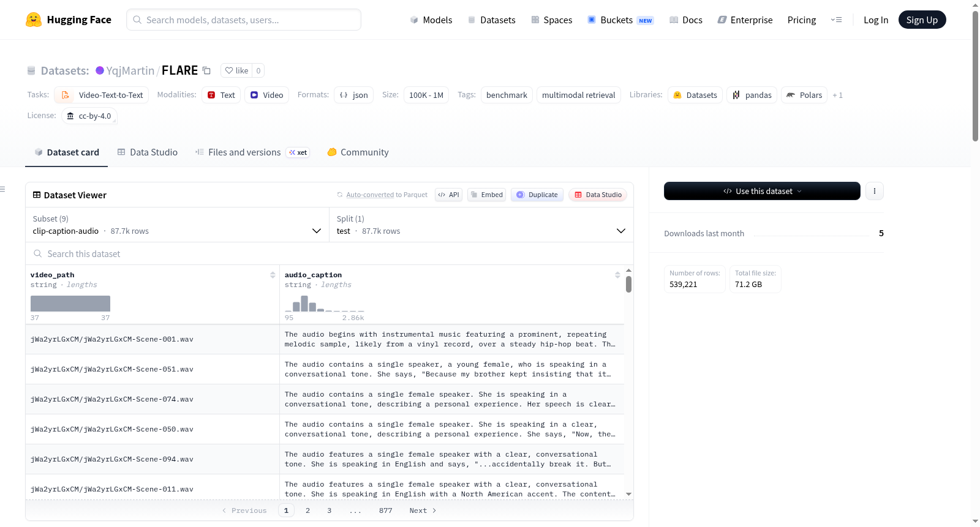
Task: Filter by json format tag
Action: click(x=353, y=95)
